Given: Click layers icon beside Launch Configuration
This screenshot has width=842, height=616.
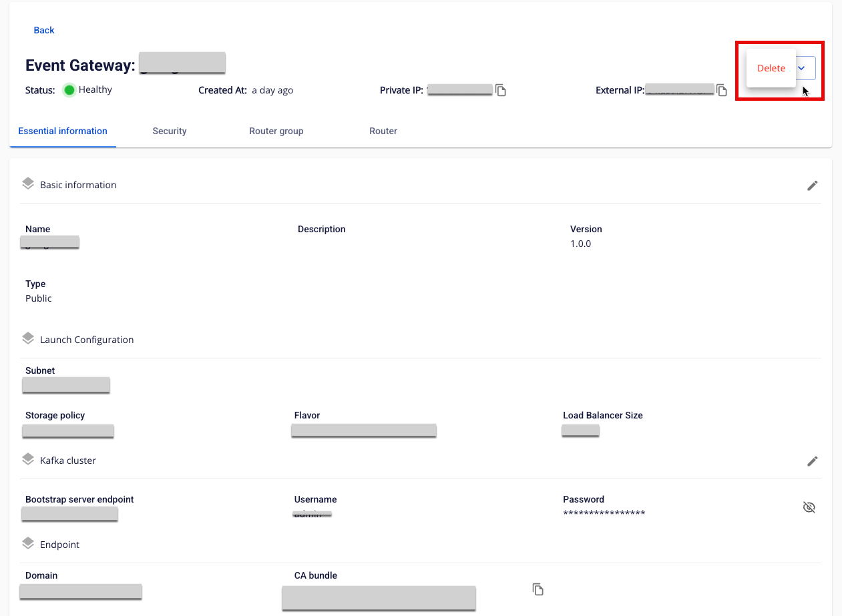Looking at the screenshot, I should tap(28, 339).
